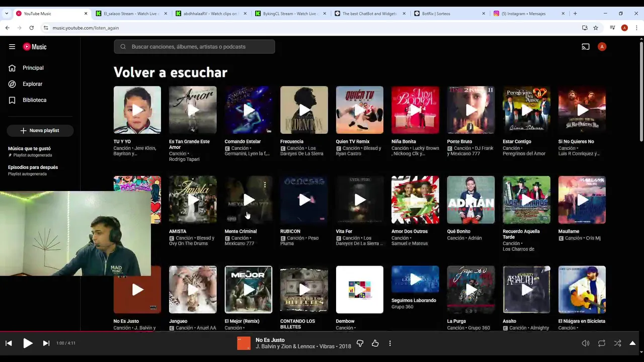Click the page vertical scrollbar
Image resolution: width=644 pixels, height=362 pixels.
(x=641, y=90)
